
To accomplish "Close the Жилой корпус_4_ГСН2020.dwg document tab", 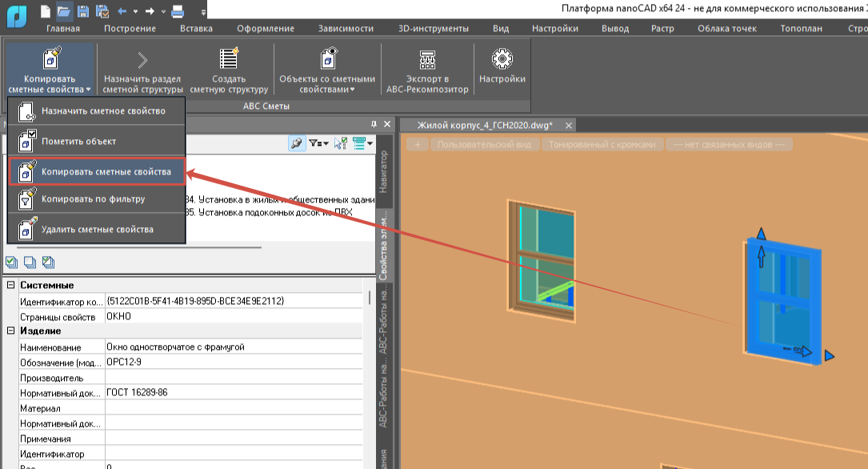I will [x=568, y=125].
